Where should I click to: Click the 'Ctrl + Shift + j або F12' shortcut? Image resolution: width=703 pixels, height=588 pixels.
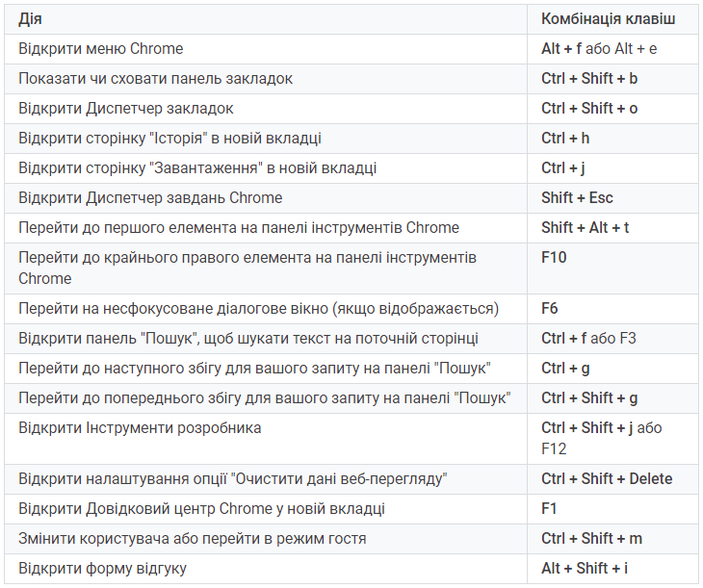click(601, 438)
